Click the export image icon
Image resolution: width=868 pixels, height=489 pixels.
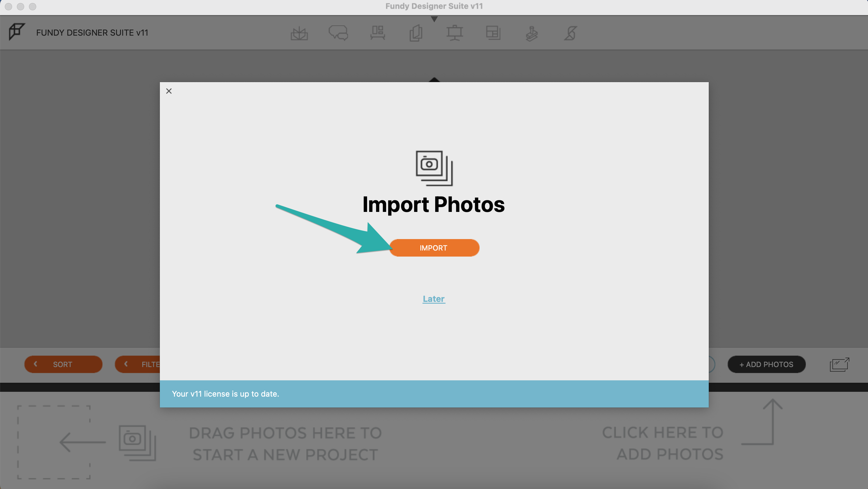point(839,365)
